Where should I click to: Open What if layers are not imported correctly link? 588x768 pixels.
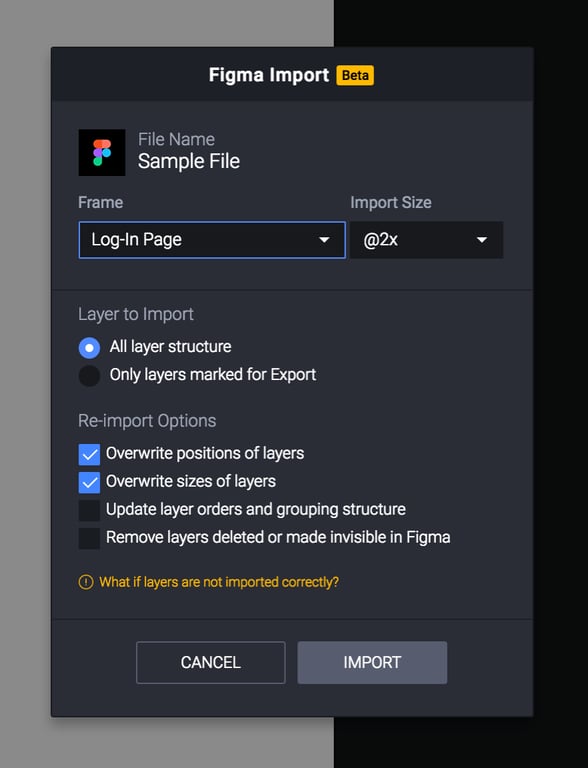219,582
